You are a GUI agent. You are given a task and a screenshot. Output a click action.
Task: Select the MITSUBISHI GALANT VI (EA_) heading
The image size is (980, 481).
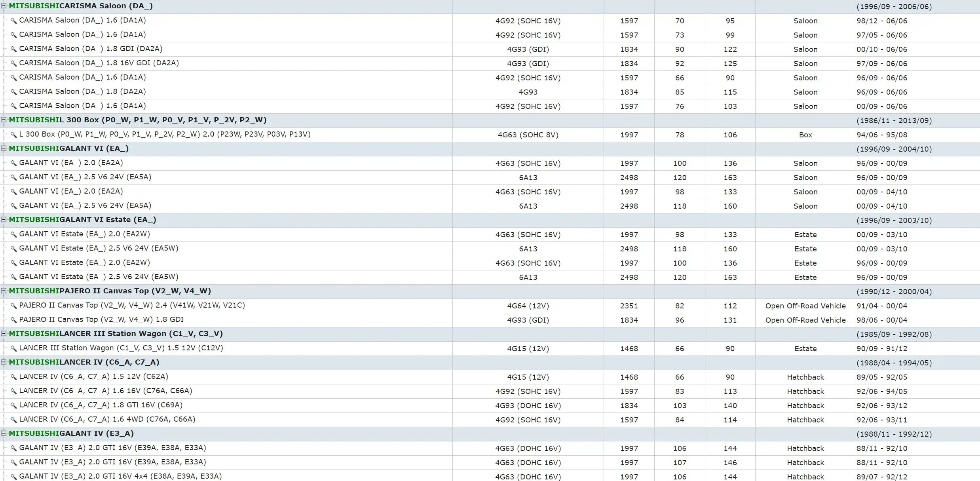tap(68, 148)
